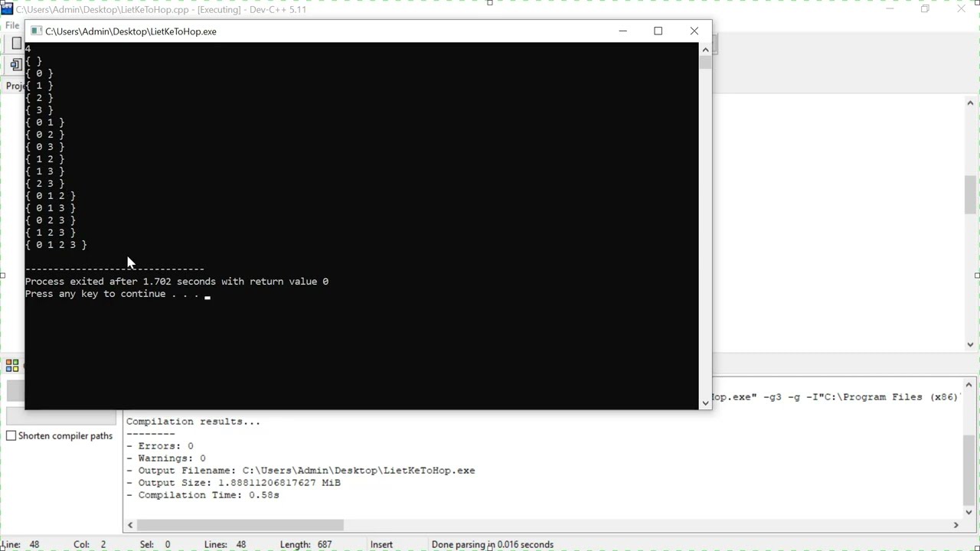Screen dimensions: 980x551
Task: Restore down the Dev-C++ main window
Action: click(925, 9)
